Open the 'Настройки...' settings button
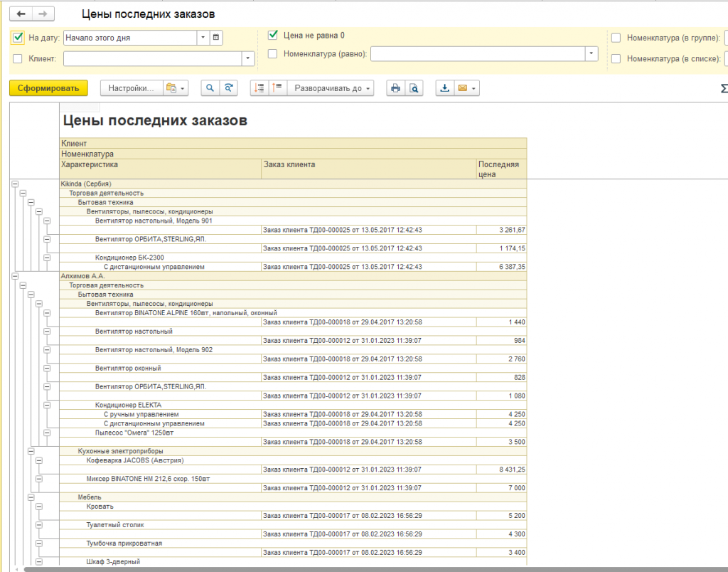The height and width of the screenshot is (572, 728). click(x=131, y=88)
